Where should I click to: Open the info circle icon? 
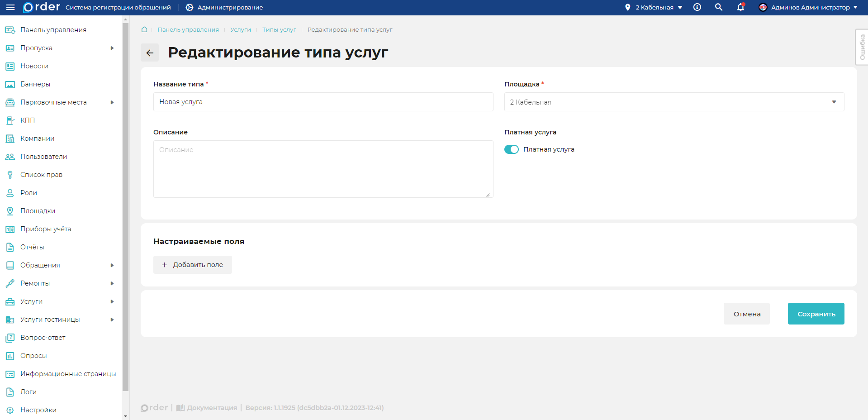point(697,7)
